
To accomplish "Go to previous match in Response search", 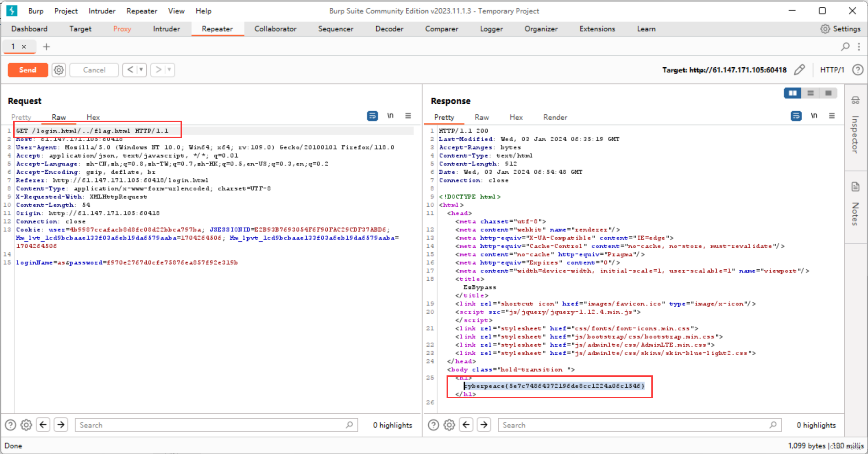I will click(466, 425).
